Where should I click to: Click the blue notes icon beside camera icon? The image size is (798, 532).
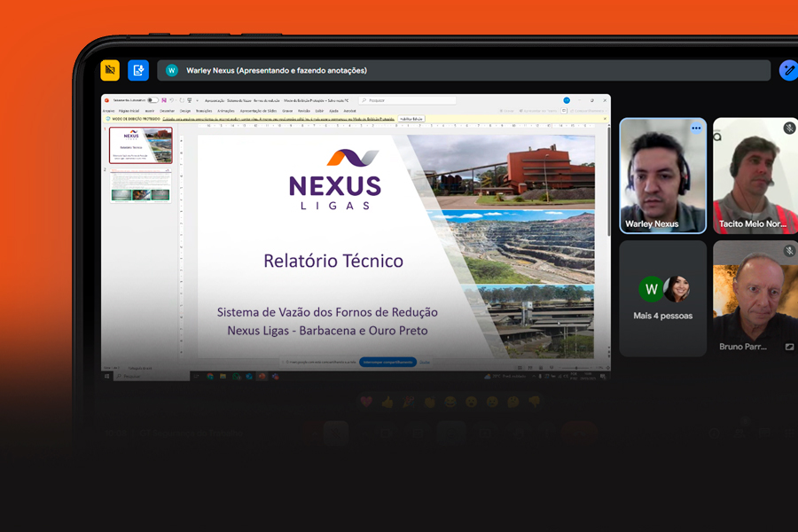[x=138, y=70]
